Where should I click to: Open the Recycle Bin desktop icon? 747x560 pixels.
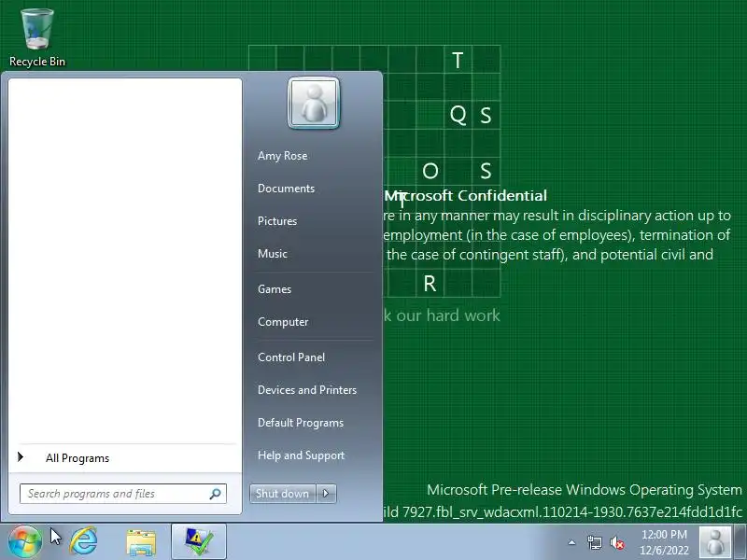click(x=36, y=37)
